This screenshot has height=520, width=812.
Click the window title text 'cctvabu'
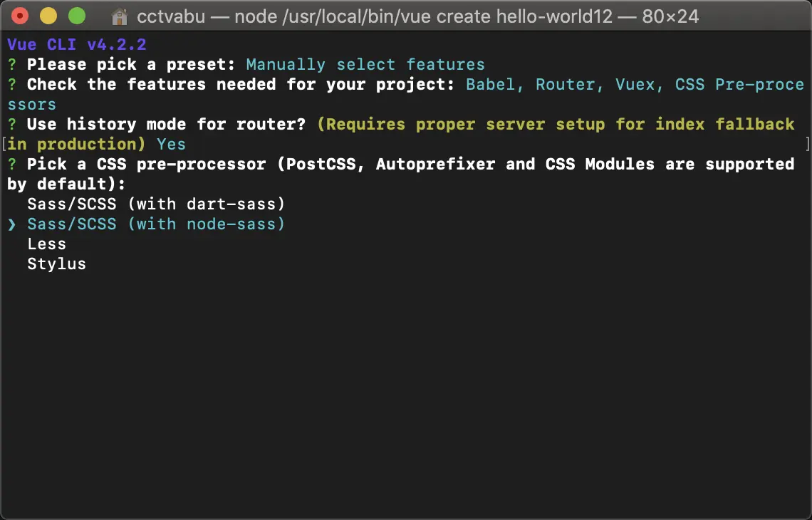pyautogui.click(x=171, y=16)
